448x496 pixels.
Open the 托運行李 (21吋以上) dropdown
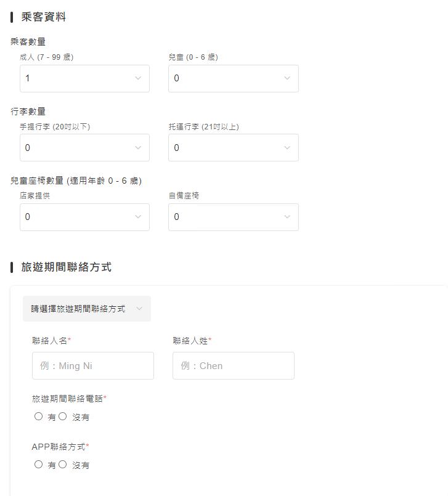(233, 147)
